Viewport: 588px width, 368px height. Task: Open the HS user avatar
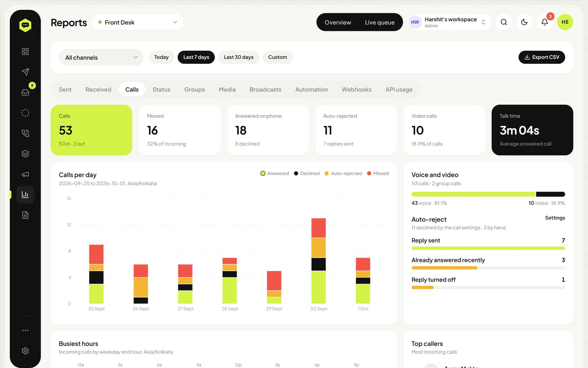(x=565, y=22)
